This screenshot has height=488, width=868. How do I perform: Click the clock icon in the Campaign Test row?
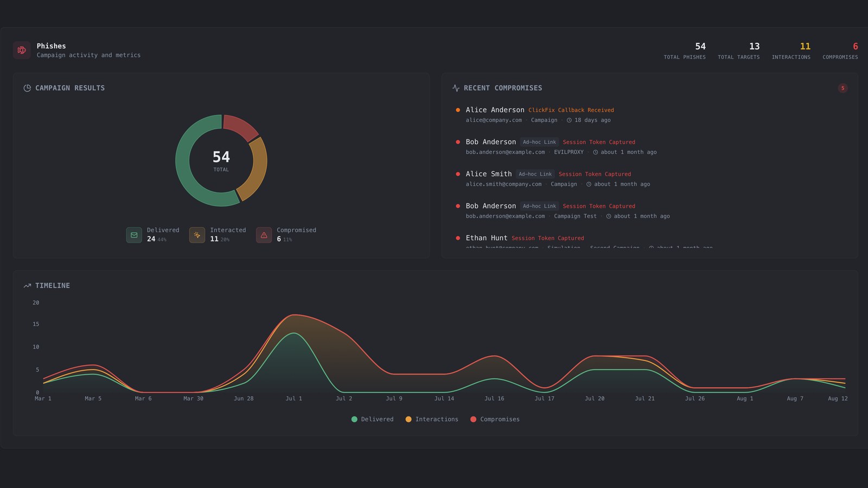pos(609,216)
